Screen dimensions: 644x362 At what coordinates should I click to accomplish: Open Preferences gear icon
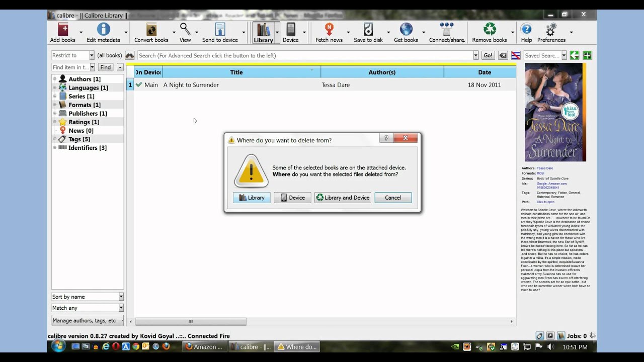[551, 30]
